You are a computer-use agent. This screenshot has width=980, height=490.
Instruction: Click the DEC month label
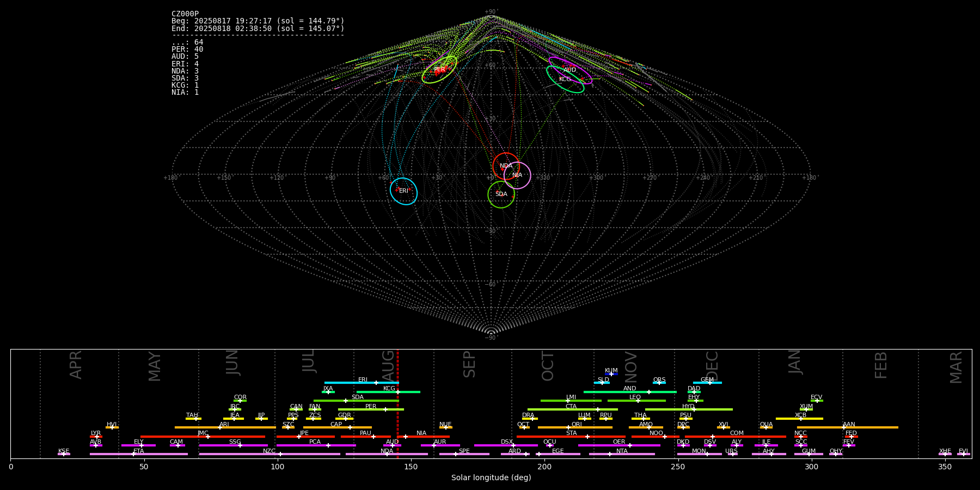[x=712, y=366]
